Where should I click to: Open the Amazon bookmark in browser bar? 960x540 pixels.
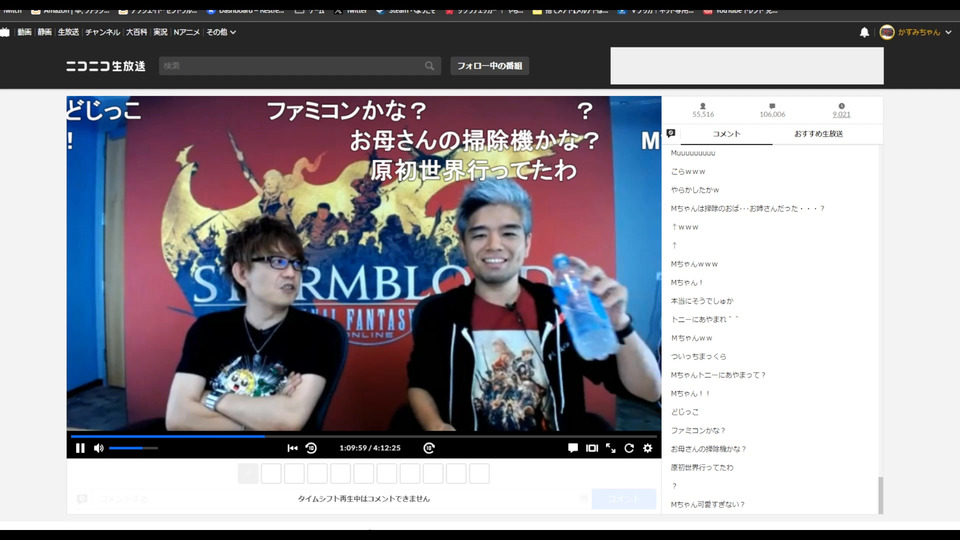[70, 10]
